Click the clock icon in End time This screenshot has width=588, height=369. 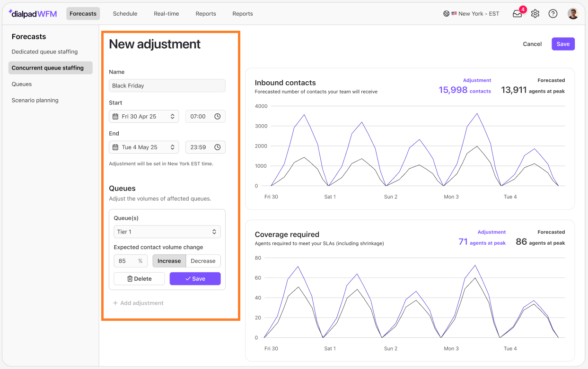point(217,147)
